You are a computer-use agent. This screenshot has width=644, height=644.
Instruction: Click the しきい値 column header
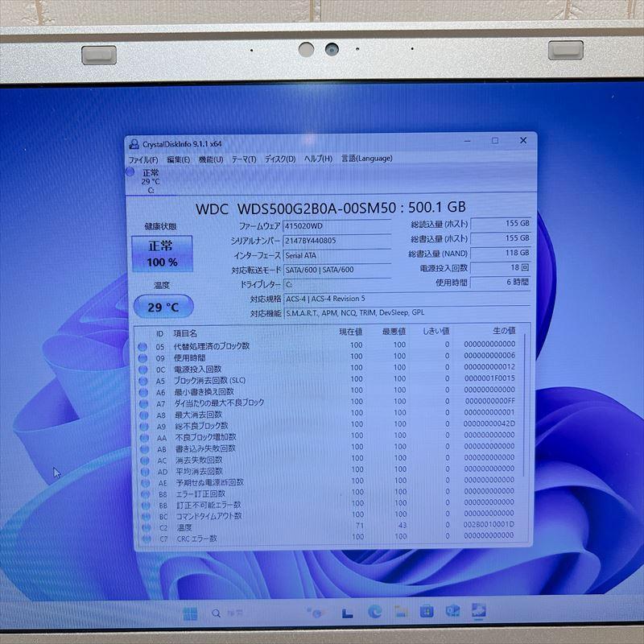coord(436,332)
